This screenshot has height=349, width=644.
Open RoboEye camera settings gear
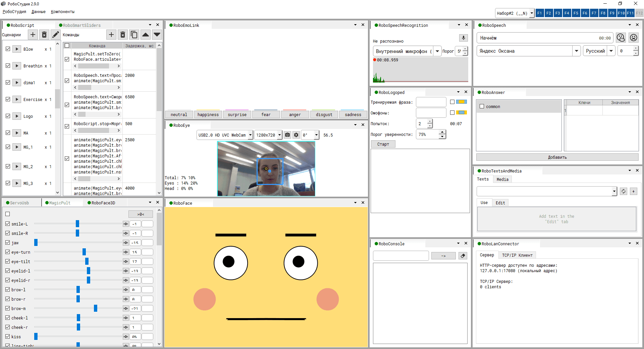[296, 135]
